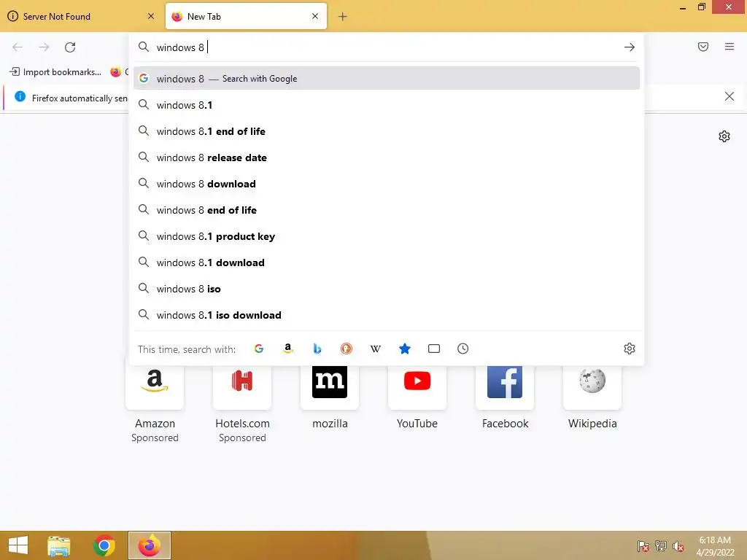Choose 'windows 8 download' suggestion
The image size is (747, 560).
click(387, 184)
